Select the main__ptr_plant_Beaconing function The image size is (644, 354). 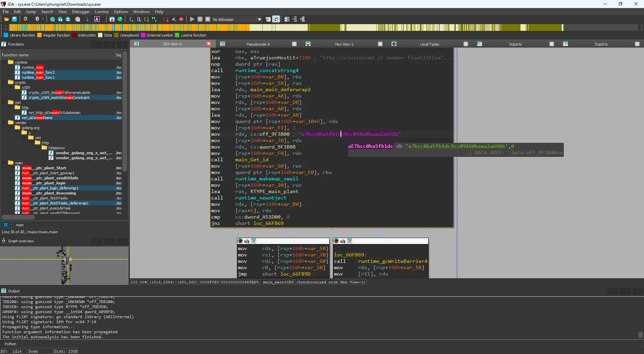point(49,193)
